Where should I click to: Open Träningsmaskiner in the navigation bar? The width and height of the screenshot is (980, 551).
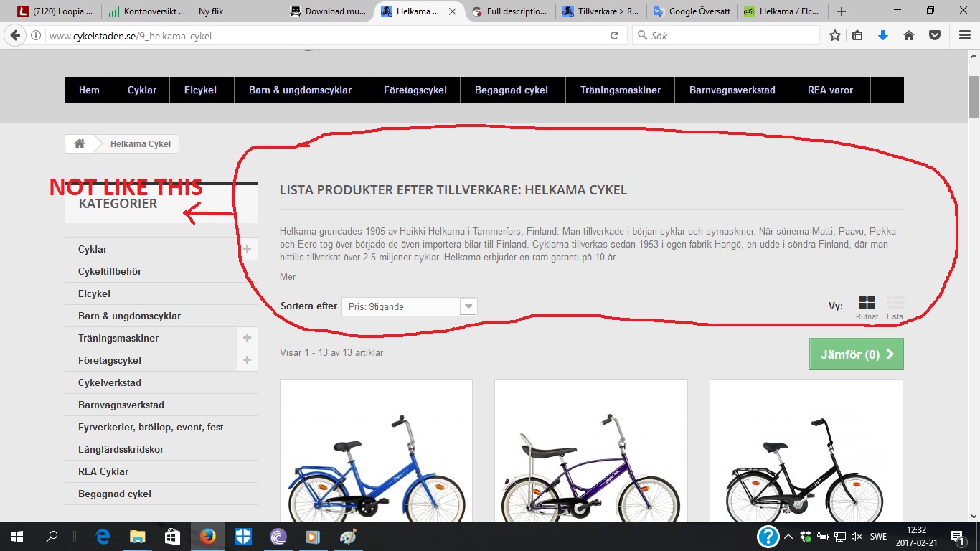tap(620, 90)
